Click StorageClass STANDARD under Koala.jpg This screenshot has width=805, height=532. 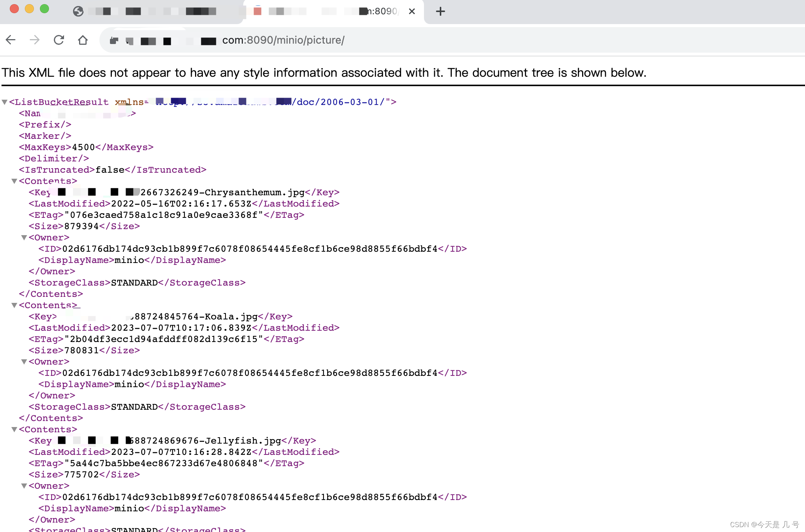[x=134, y=407]
